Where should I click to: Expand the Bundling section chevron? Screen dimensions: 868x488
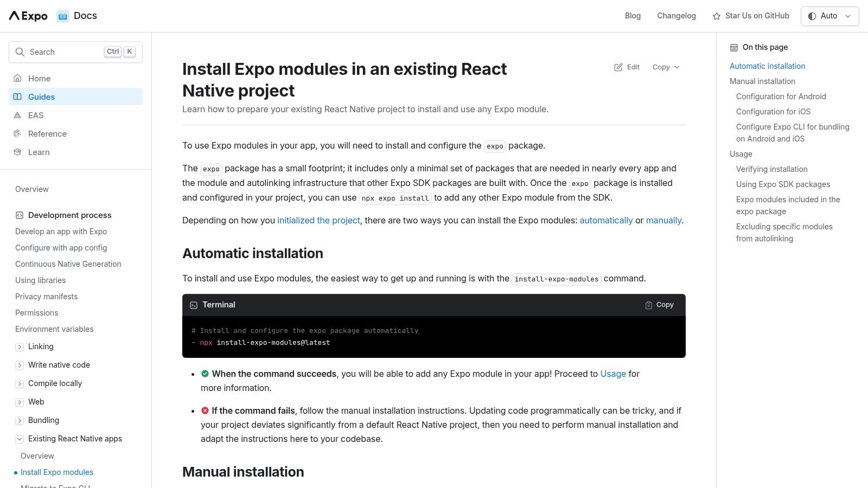coord(20,421)
